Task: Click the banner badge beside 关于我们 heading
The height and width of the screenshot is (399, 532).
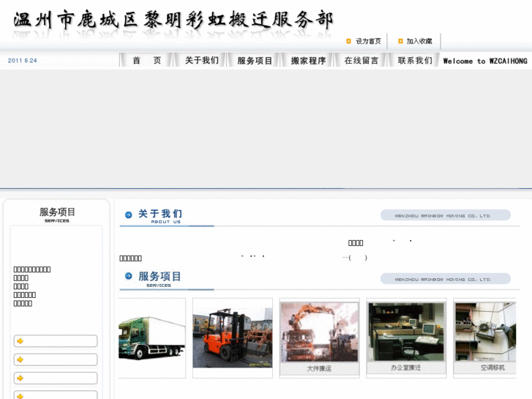Action: pyautogui.click(x=446, y=215)
